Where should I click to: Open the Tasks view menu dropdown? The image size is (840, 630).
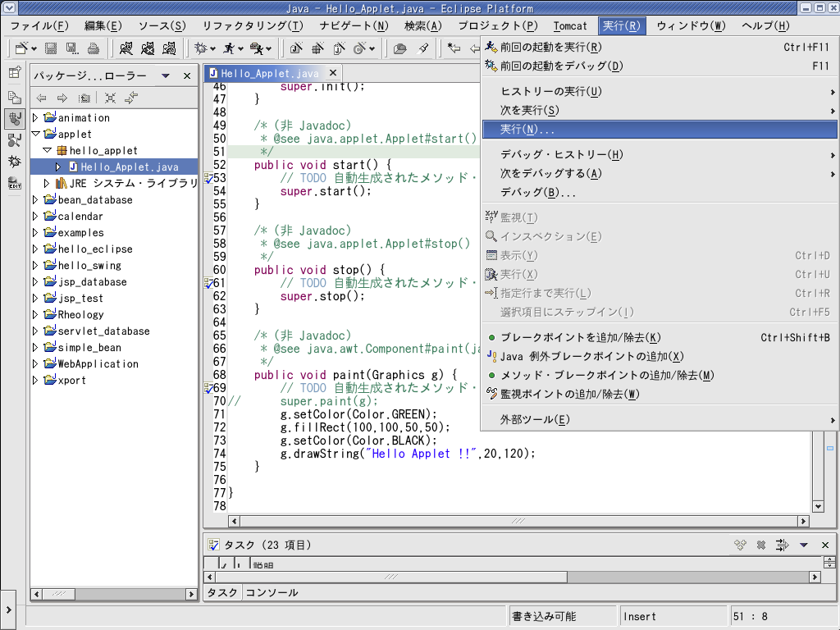[804, 546]
